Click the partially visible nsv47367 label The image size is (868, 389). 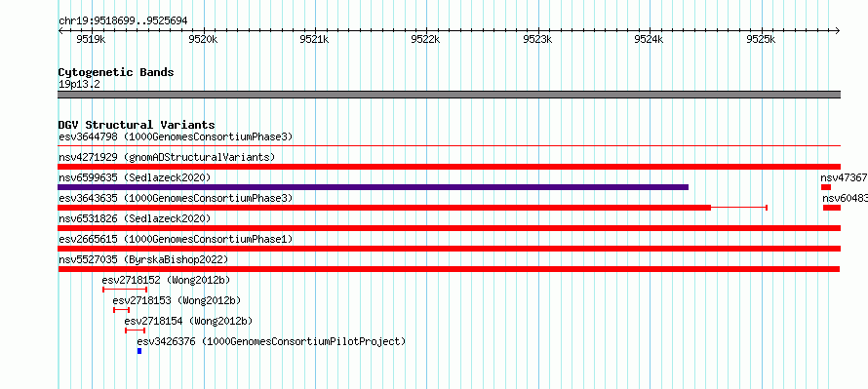[844, 177]
